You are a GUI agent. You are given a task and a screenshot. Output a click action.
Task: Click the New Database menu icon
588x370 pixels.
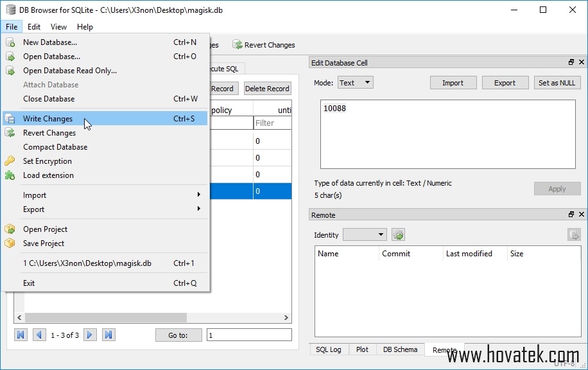point(10,42)
